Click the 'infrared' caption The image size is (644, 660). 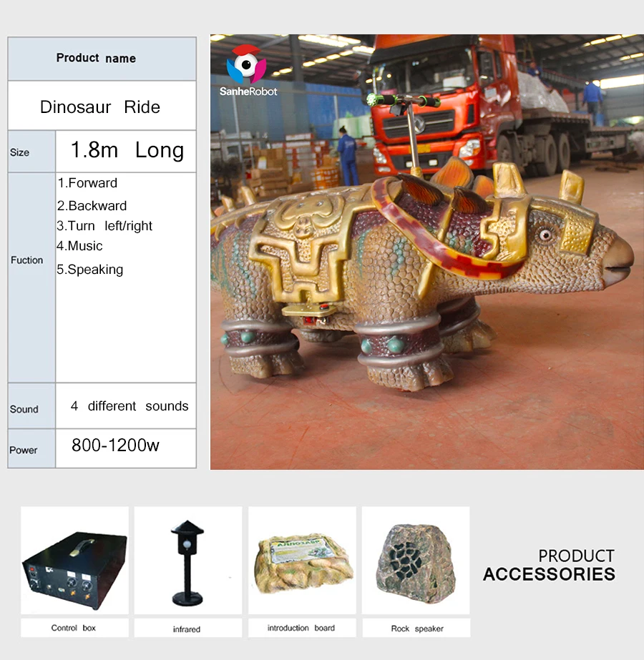187,629
